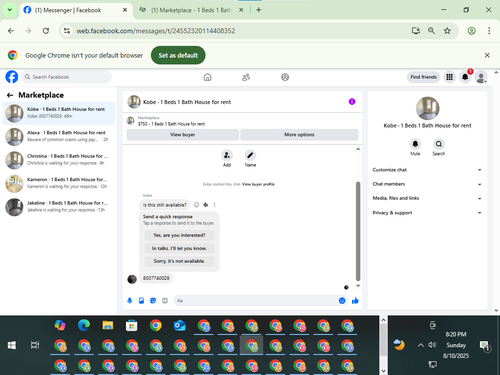500x375 pixels.
Task: Open Kobe's conversation in the list
Action: point(59,113)
